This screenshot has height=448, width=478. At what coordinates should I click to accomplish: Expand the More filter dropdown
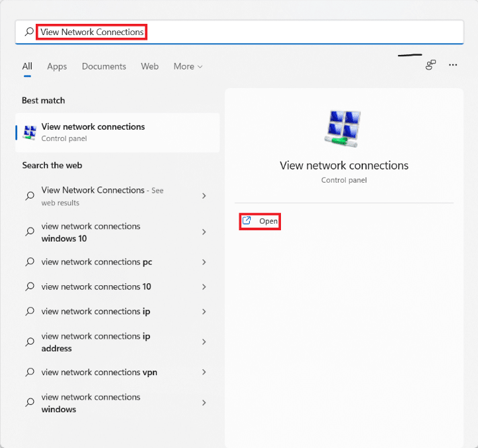(188, 66)
